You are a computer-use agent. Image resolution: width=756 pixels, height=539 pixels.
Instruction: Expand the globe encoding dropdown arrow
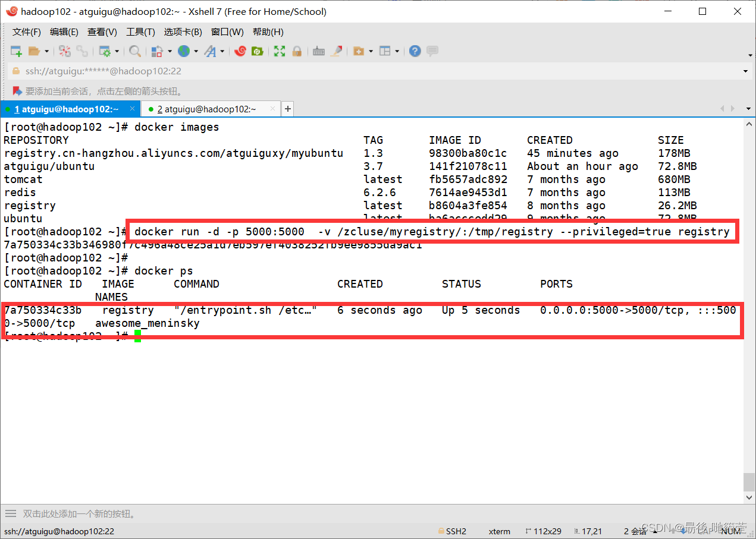196,52
